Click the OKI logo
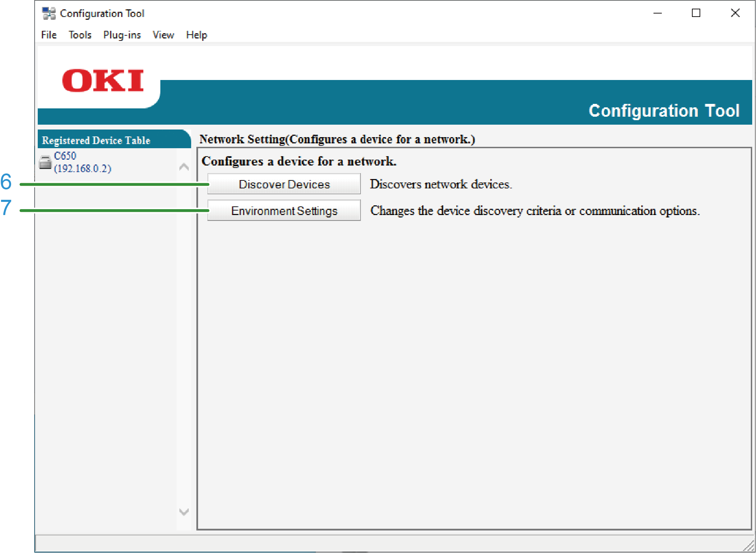The width and height of the screenshot is (756, 553). click(x=103, y=80)
